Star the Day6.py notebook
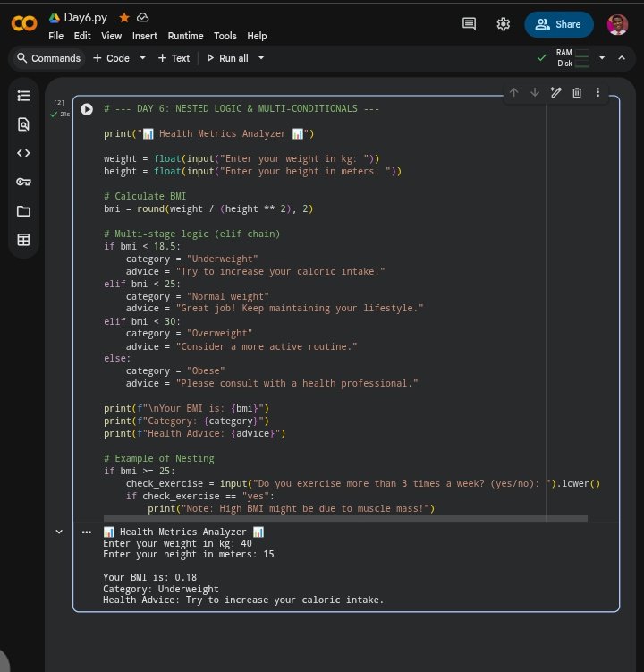This screenshot has width=644, height=672. [x=124, y=17]
